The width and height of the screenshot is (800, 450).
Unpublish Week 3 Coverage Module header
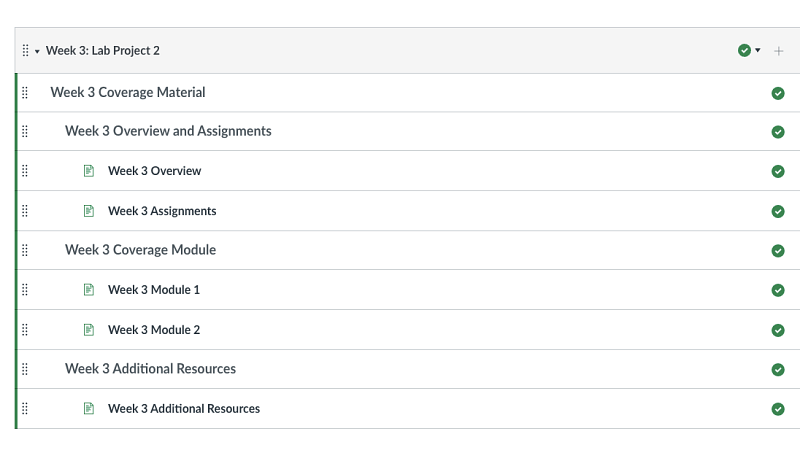[778, 251]
